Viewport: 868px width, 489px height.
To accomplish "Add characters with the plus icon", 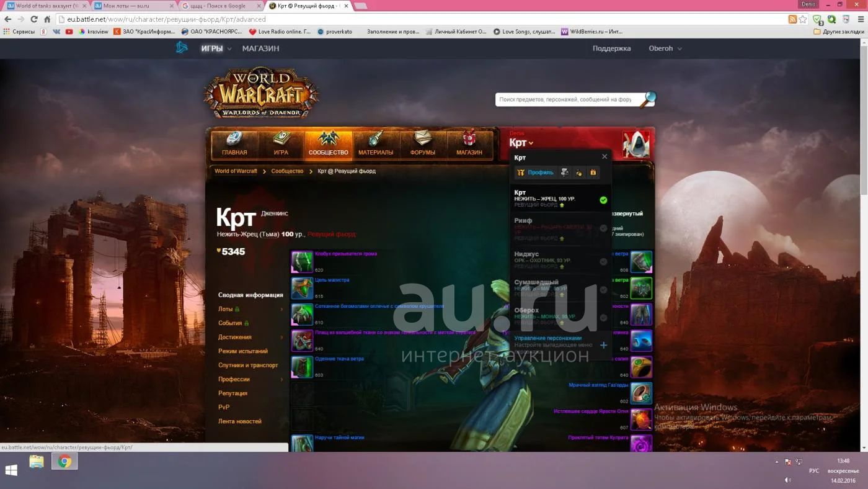I will pos(603,345).
